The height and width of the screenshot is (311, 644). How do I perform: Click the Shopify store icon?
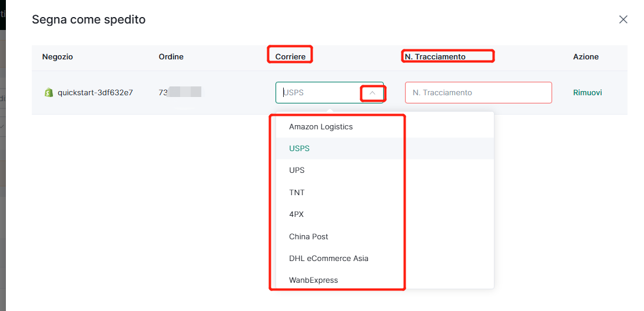click(49, 93)
